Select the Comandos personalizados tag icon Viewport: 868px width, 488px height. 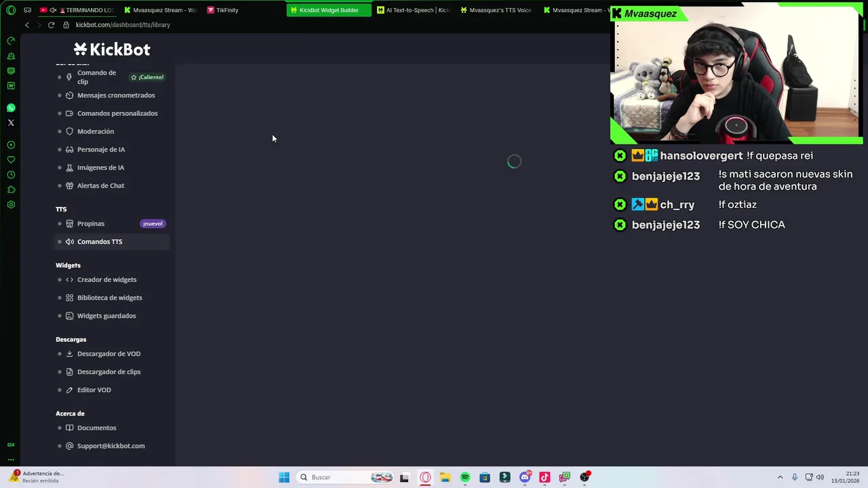point(69,113)
